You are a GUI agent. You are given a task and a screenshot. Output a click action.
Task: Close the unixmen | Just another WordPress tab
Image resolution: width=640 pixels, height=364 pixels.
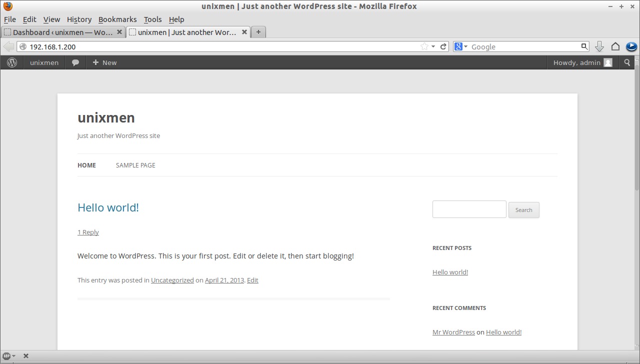(244, 32)
